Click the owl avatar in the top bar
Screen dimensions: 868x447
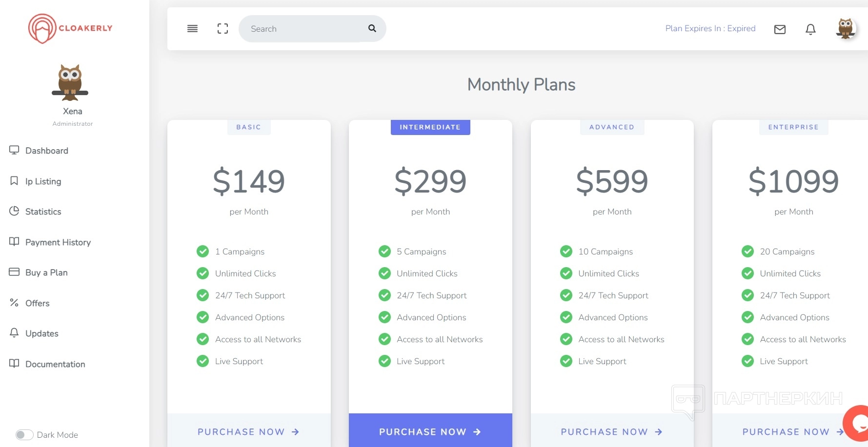coord(845,29)
